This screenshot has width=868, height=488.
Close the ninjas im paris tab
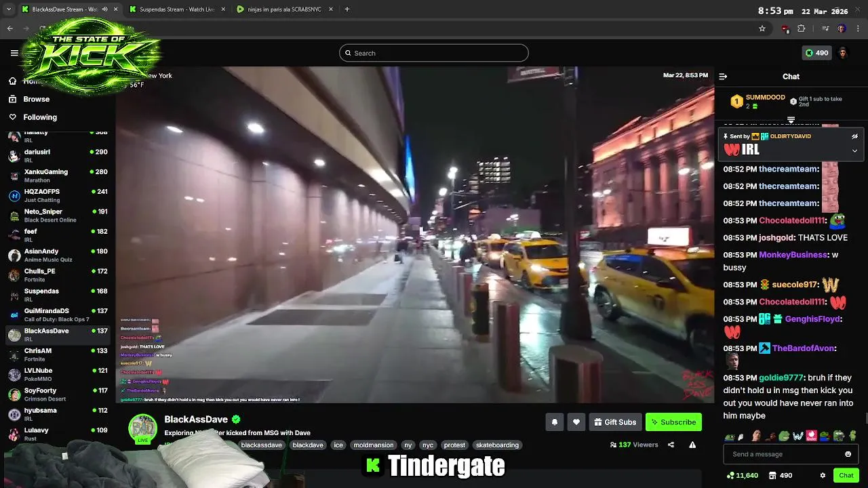click(x=332, y=9)
